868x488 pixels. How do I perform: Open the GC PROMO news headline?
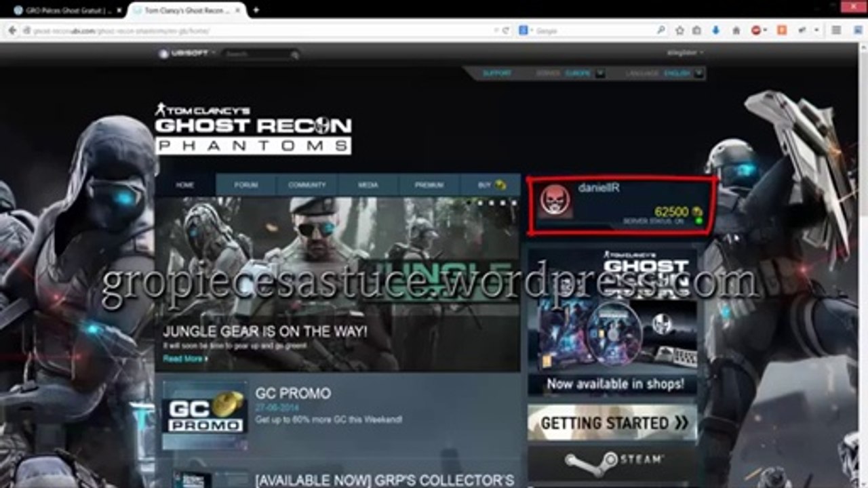coord(293,393)
